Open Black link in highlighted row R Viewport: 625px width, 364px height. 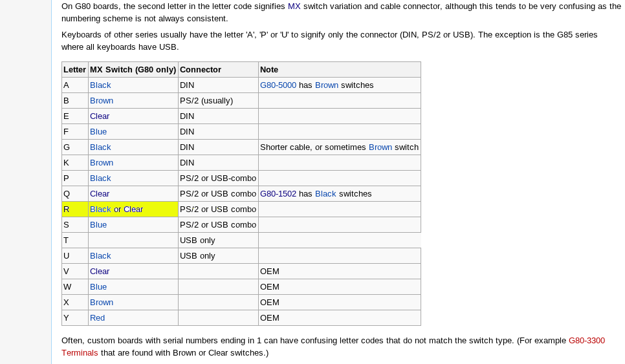tap(100, 209)
